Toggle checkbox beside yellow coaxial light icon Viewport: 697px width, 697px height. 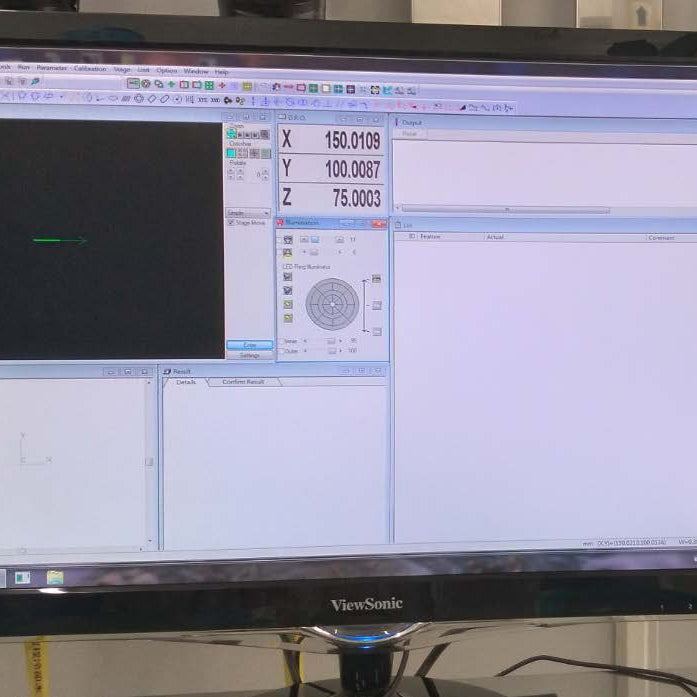pyautogui.click(x=279, y=252)
